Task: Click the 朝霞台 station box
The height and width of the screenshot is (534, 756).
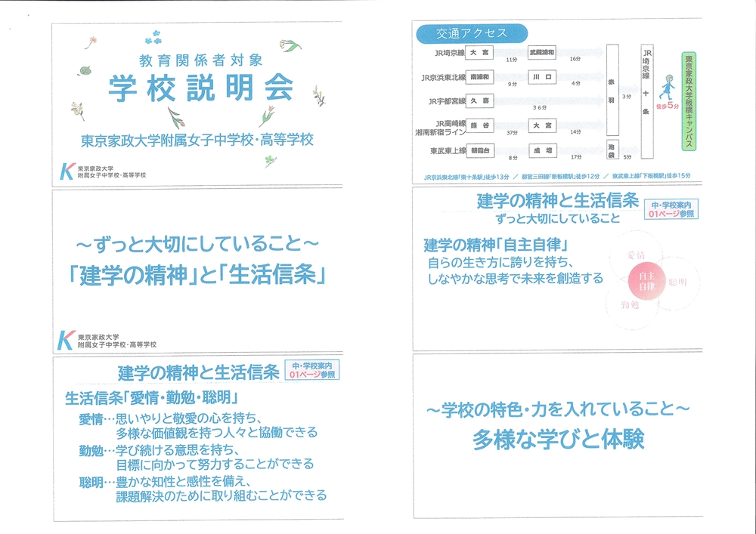Action: 479,150
